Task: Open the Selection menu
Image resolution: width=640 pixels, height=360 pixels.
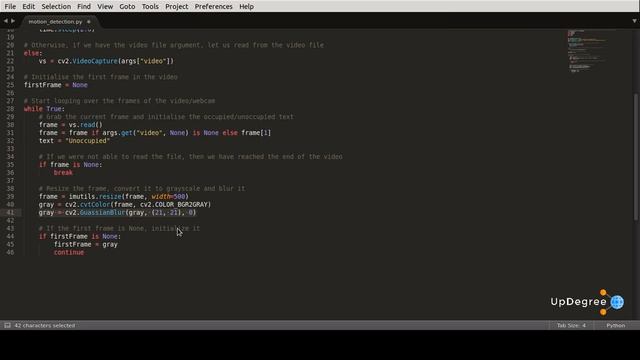Action: click(56, 7)
